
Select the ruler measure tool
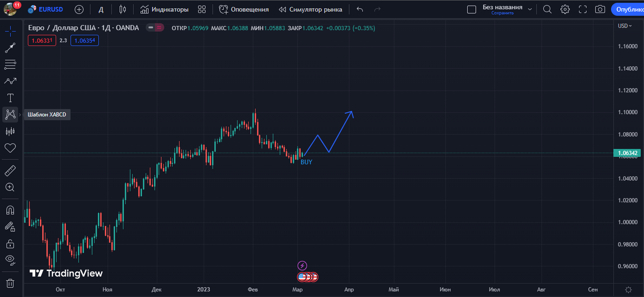(10, 171)
